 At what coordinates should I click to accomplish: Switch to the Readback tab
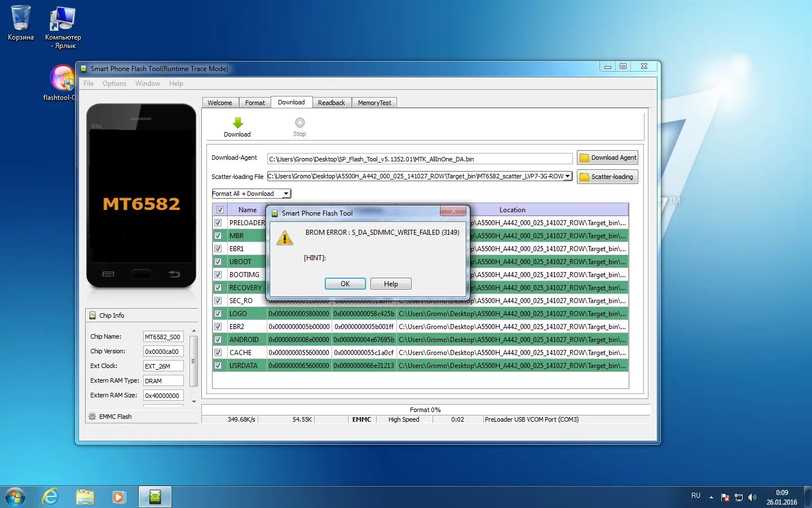pos(332,103)
